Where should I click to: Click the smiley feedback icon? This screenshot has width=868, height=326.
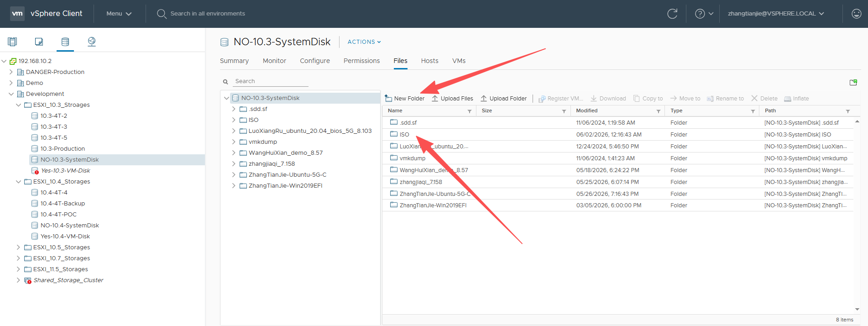click(x=857, y=14)
